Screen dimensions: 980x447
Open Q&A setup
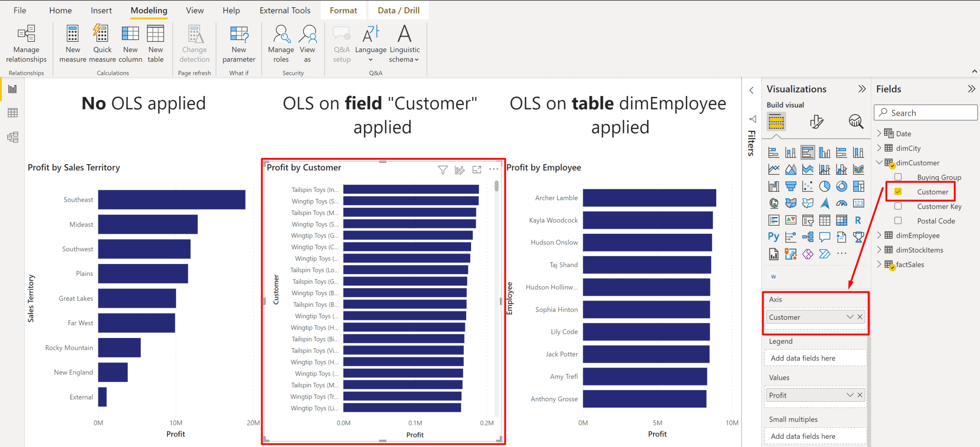tap(342, 42)
